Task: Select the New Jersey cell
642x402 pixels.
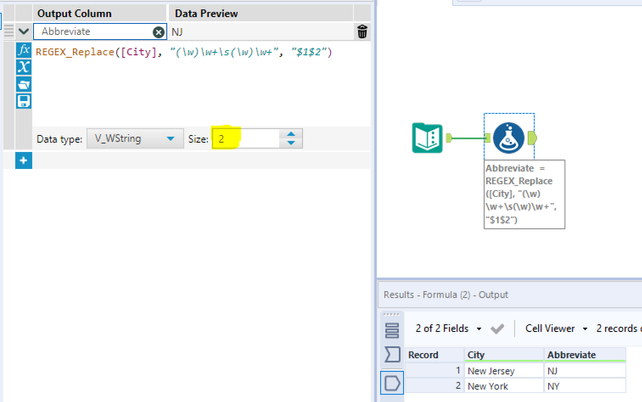Action: coord(504,371)
